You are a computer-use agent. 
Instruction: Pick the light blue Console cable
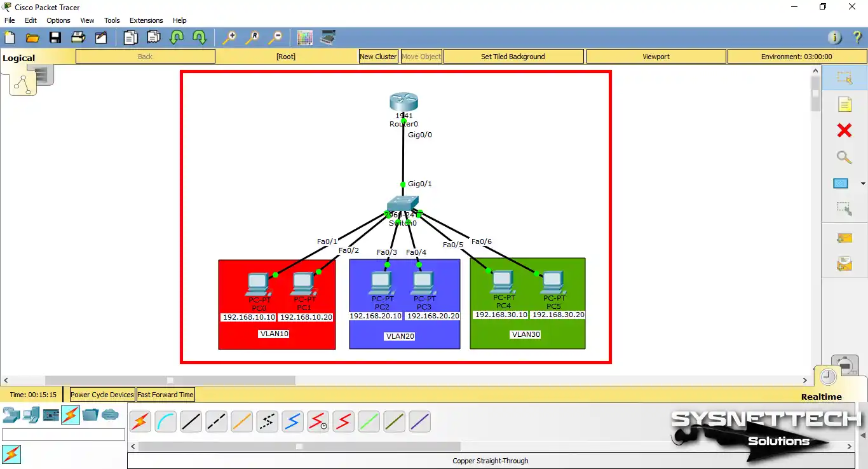point(165,421)
